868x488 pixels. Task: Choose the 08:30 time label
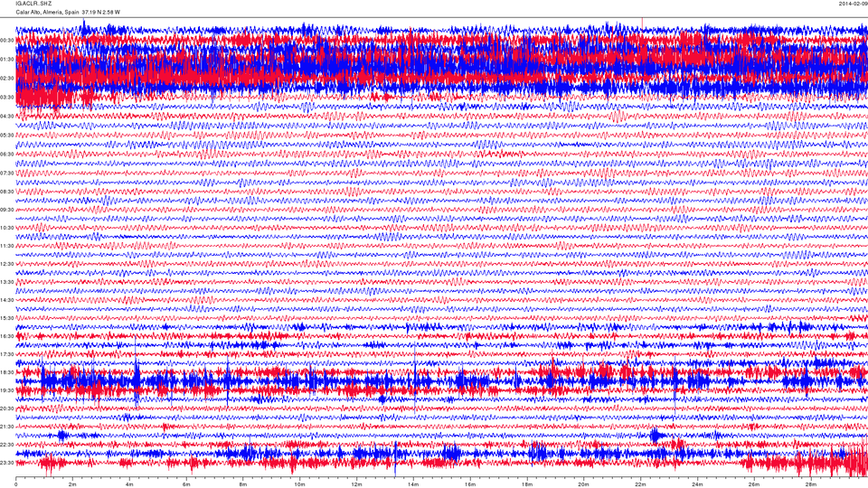7,192
